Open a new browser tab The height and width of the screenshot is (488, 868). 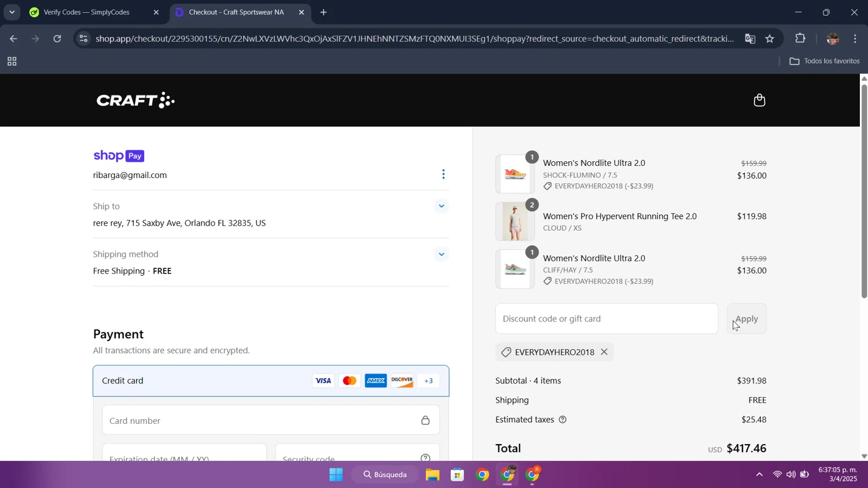pos(323,12)
